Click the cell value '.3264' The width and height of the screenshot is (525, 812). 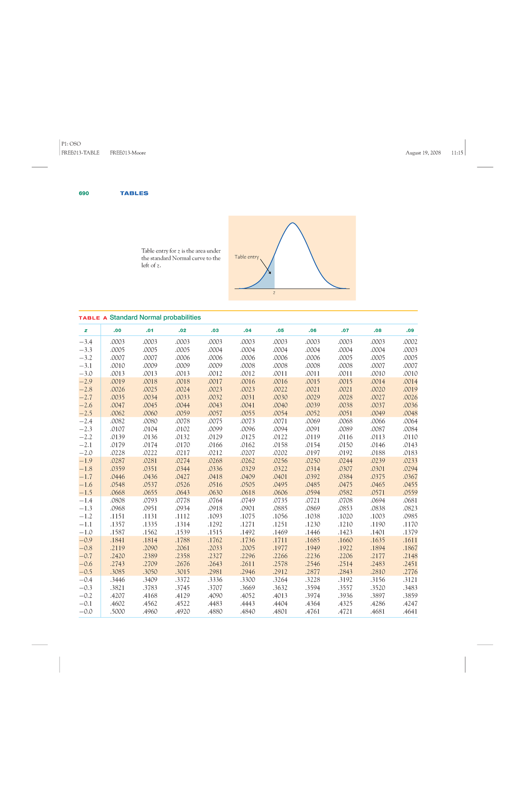[280, 580]
